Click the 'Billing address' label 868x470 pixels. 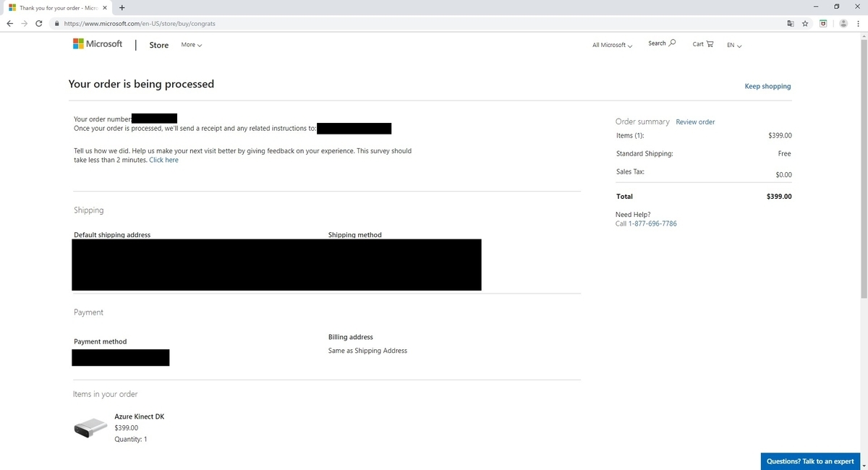[x=351, y=337]
